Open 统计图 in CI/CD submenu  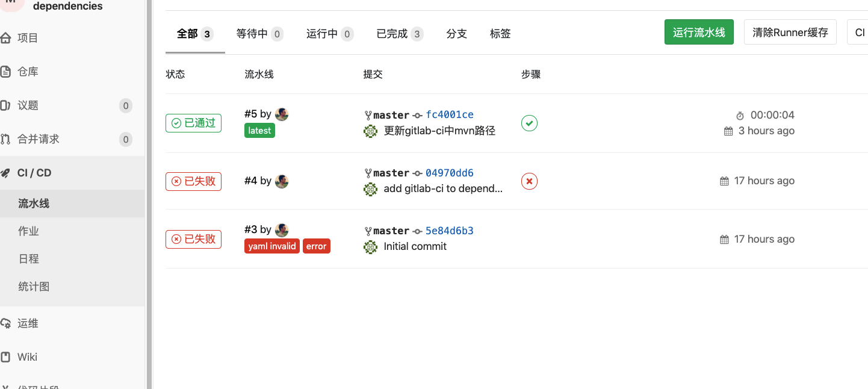pos(34,287)
